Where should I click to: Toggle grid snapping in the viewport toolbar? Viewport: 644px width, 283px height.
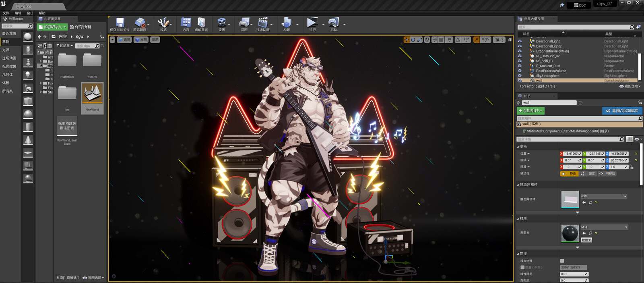tap(442, 40)
